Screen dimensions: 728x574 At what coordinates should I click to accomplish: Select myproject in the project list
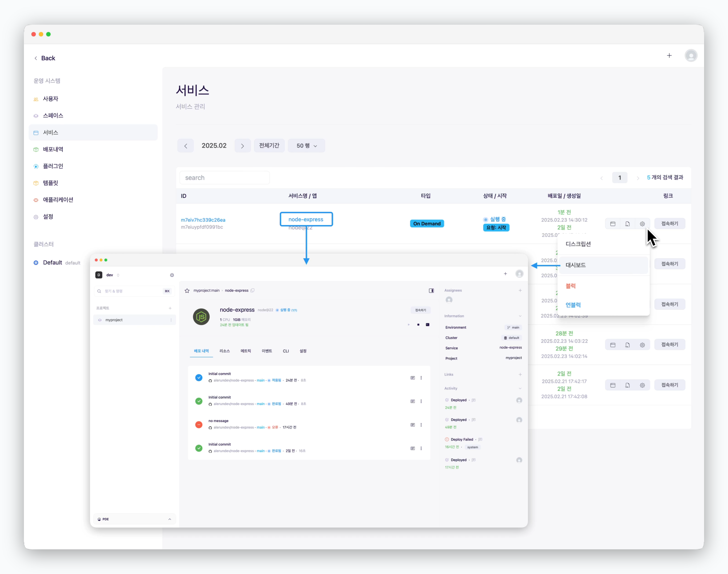(134, 320)
